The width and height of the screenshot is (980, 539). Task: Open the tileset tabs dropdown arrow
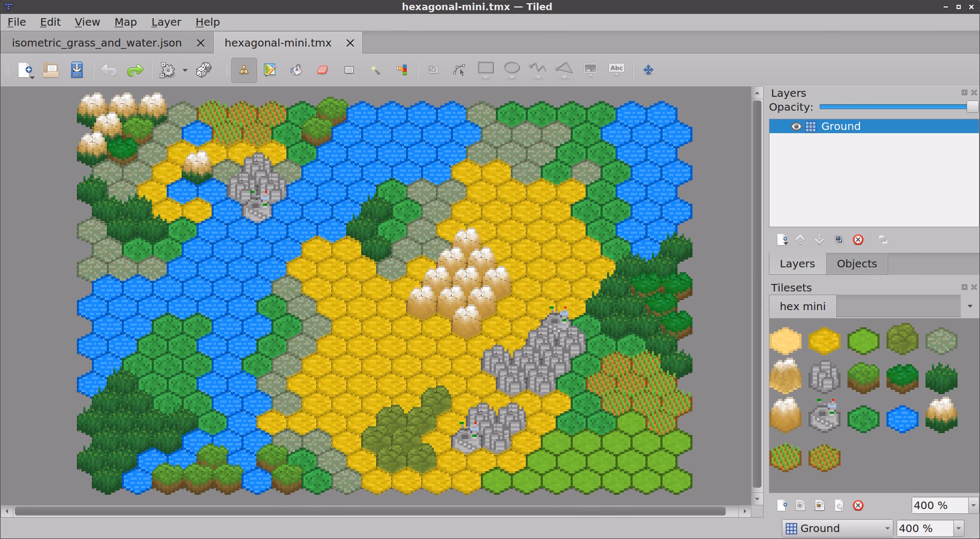970,306
